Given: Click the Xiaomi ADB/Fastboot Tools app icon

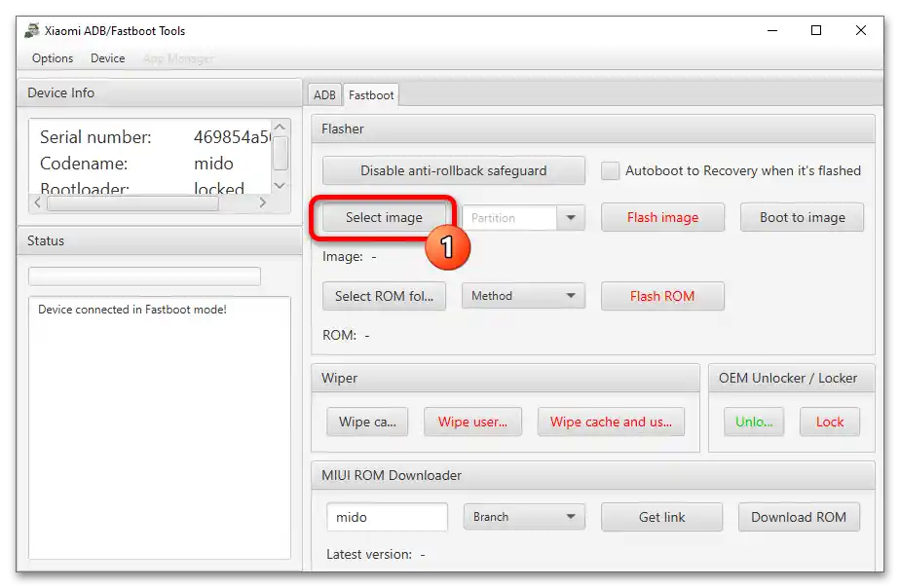Looking at the screenshot, I should 32,30.
